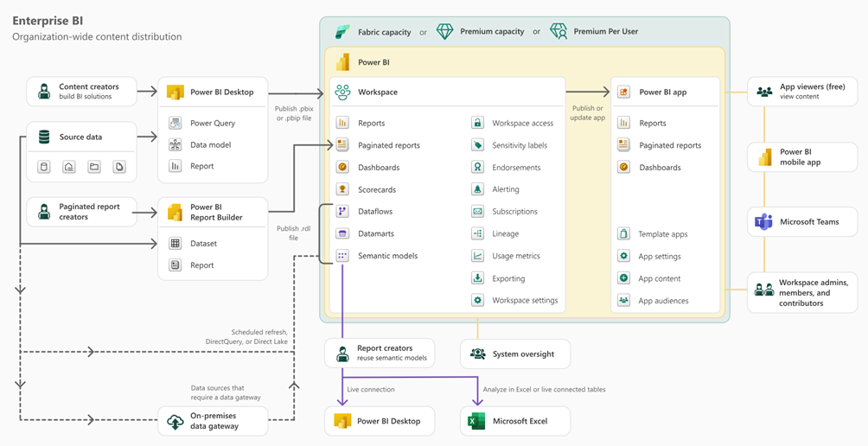Image resolution: width=868 pixels, height=446 pixels.
Task: Select Semantic models in the Workspace list
Action: pos(387,256)
